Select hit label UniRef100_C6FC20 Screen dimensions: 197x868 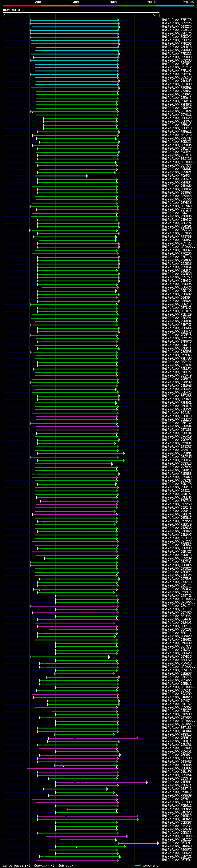coord(177,118)
